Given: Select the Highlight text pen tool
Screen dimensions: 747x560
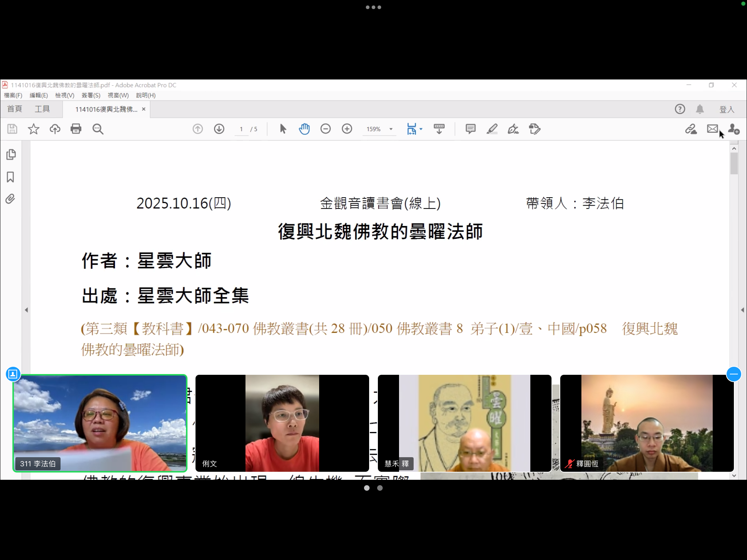Looking at the screenshot, I should pyautogui.click(x=492, y=129).
